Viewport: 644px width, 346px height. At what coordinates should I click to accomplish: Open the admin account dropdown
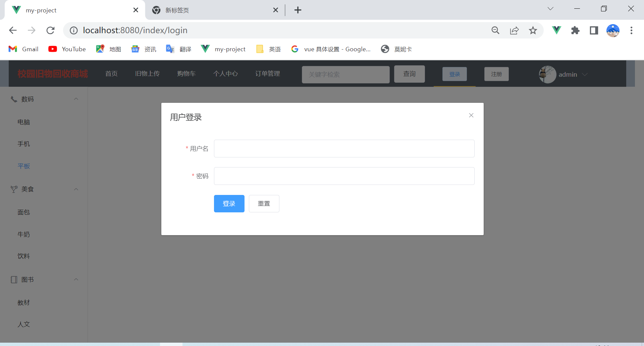(585, 74)
